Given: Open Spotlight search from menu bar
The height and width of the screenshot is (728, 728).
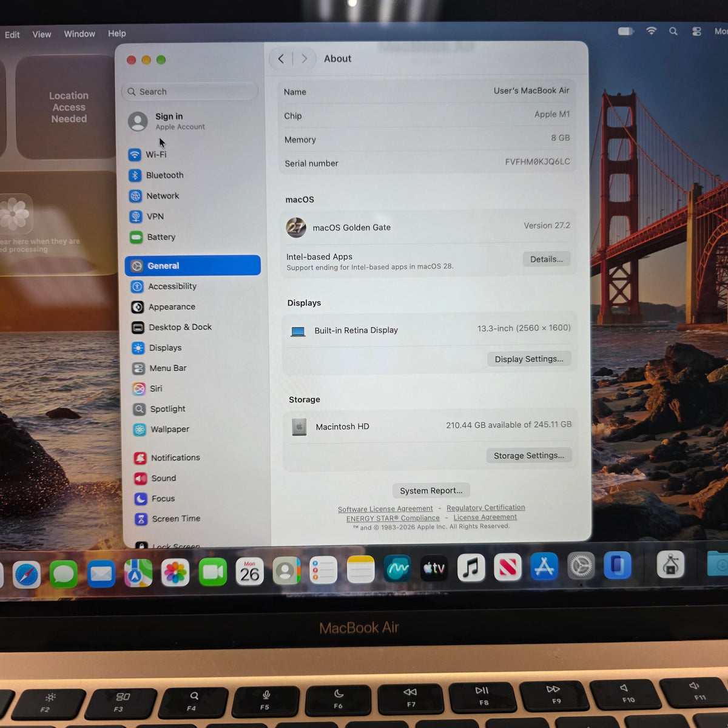Looking at the screenshot, I should click(673, 31).
